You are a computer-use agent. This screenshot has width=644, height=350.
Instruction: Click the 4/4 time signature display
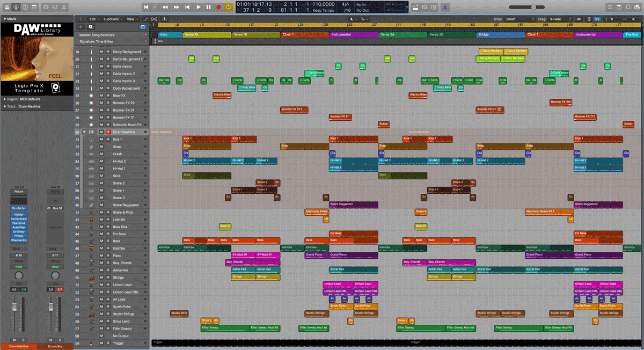tap(345, 4)
